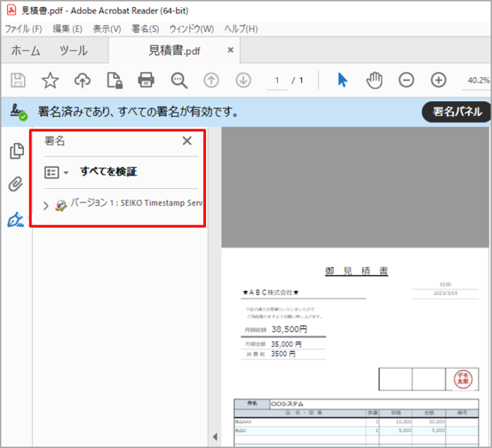Click the 2023/3/15 date in document
Viewport: 492px width, 448px height.
point(445,293)
